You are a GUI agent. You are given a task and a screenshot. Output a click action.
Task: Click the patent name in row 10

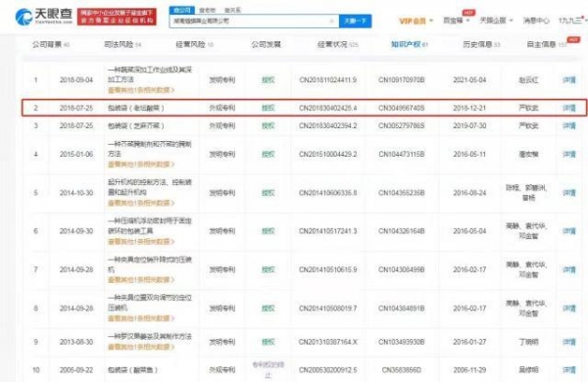pyautogui.click(x=132, y=370)
